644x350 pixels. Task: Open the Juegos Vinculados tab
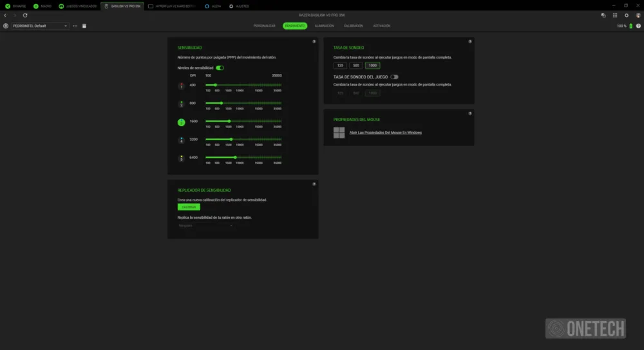pos(78,6)
